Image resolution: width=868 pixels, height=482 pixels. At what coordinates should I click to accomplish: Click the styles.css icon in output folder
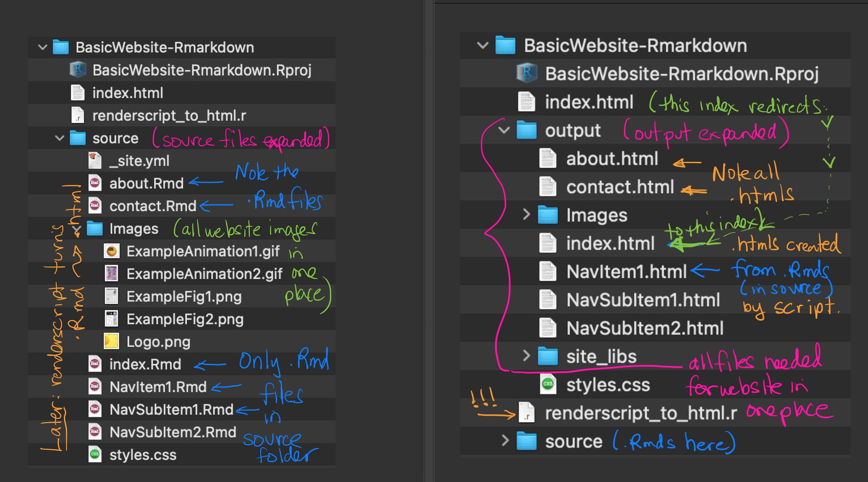(x=548, y=384)
